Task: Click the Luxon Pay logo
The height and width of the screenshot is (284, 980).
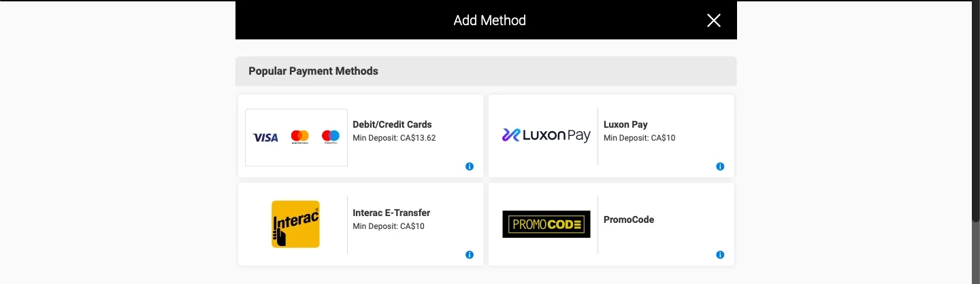Action: (x=546, y=136)
